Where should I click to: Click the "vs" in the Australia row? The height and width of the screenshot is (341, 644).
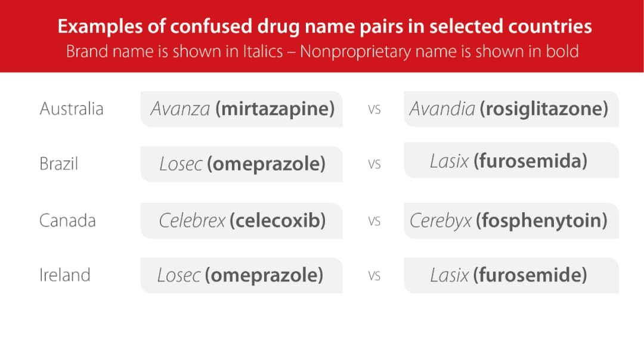pos(374,110)
